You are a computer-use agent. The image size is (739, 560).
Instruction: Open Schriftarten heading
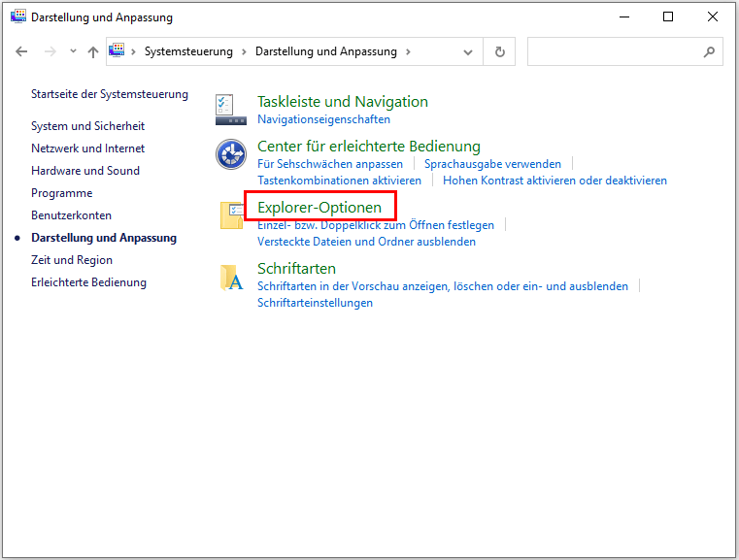[296, 269]
